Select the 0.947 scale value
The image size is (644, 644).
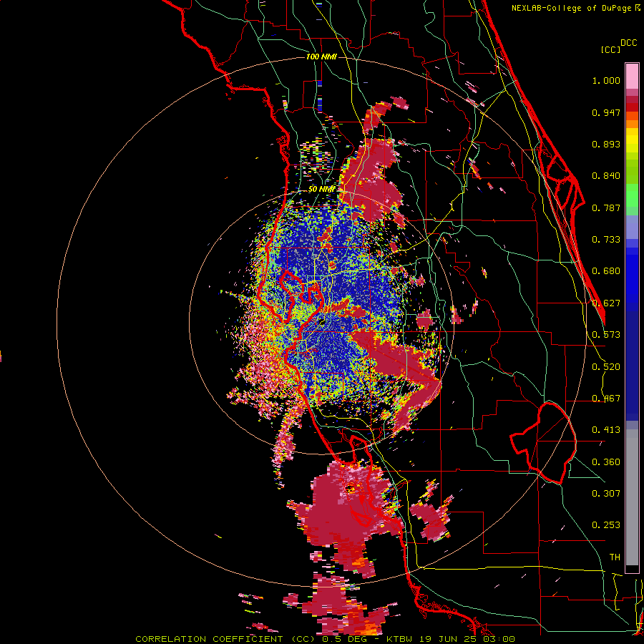[x=606, y=112]
